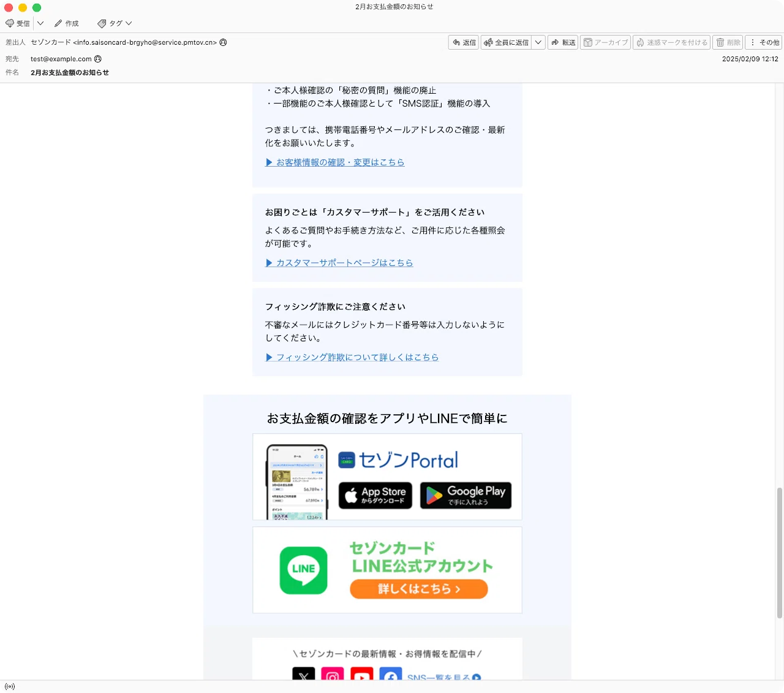Open the フィッシング詐欺について詳しくはこちら link
This screenshot has height=693, width=784.
pos(352,357)
